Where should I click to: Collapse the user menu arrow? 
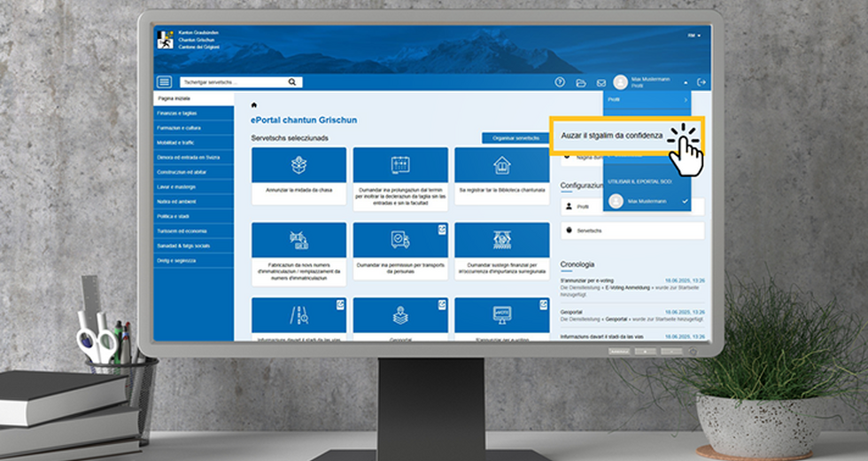click(686, 82)
